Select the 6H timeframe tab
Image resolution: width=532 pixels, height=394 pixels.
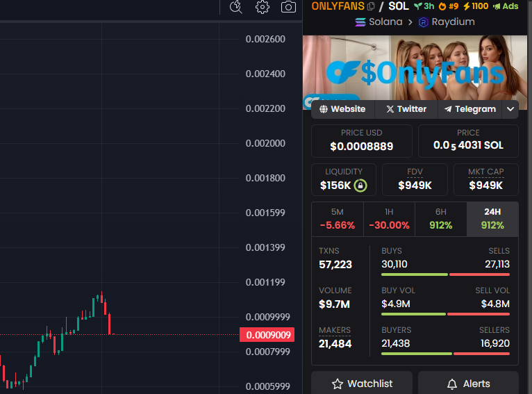(x=441, y=219)
